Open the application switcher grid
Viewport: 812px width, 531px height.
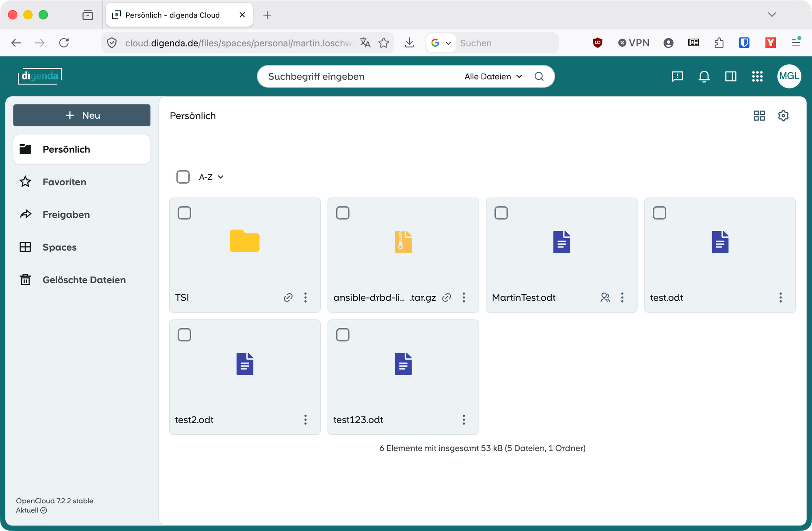(x=757, y=76)
